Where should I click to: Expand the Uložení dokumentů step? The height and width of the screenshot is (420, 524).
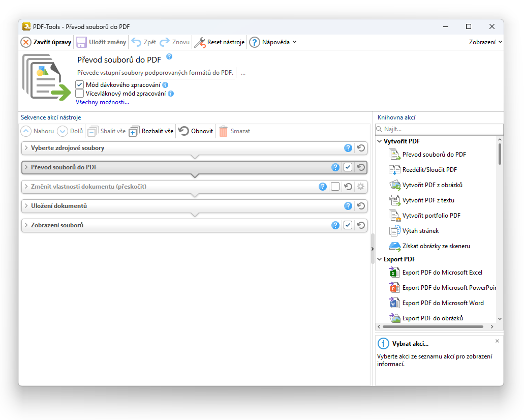point(26,206)
